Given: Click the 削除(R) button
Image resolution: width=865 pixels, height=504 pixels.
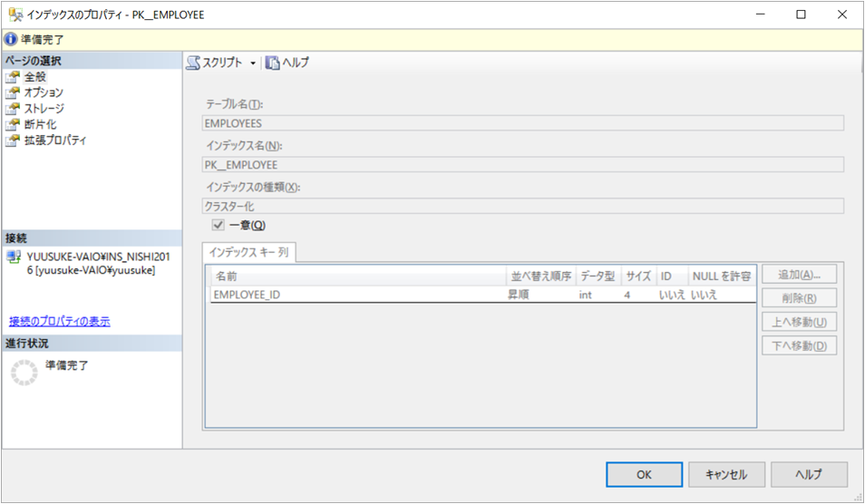Looking at the screenshot, I should [x=800, y=298].
